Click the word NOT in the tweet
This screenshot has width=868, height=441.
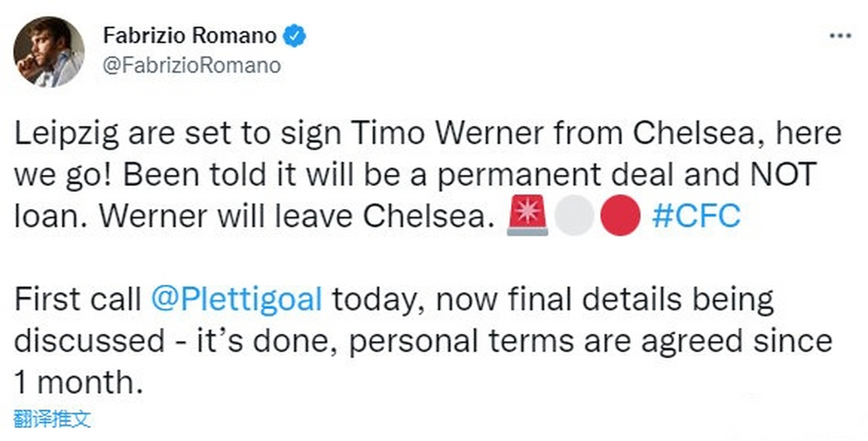pyautogui.click(x=783, y=175)
